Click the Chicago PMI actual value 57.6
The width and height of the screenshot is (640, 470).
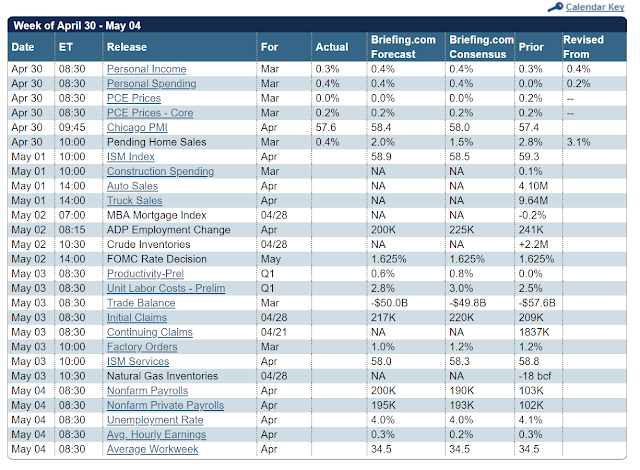[326, 128]
